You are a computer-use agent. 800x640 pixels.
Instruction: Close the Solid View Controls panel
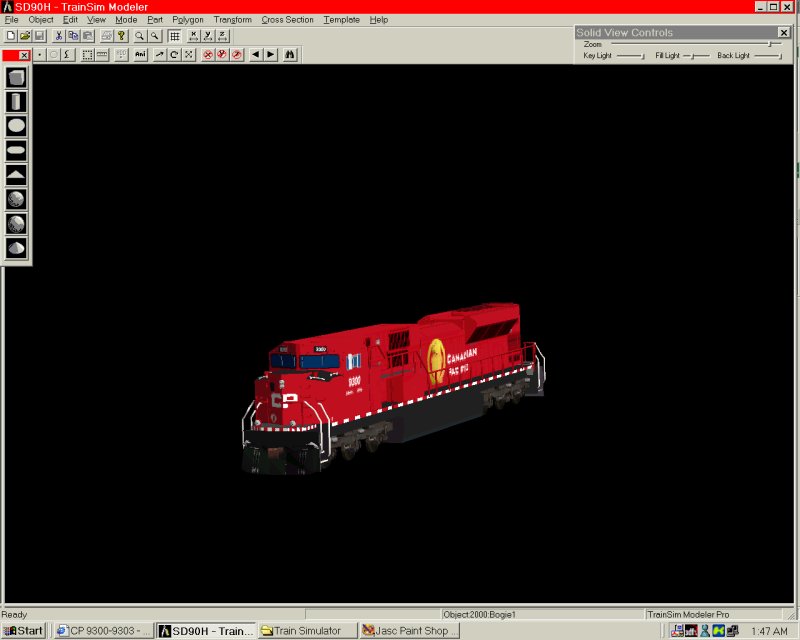pos(784,33)
